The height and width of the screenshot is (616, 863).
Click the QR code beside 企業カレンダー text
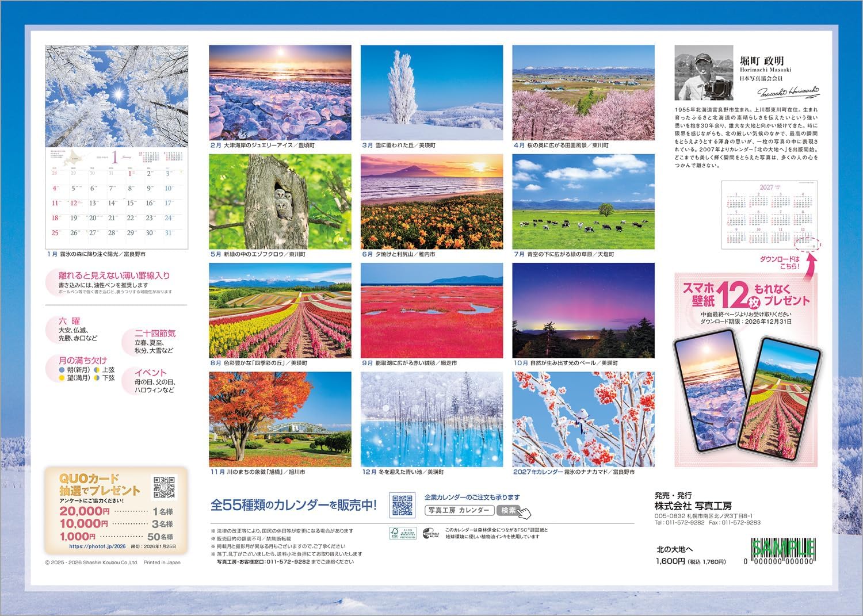pos(403,504)
